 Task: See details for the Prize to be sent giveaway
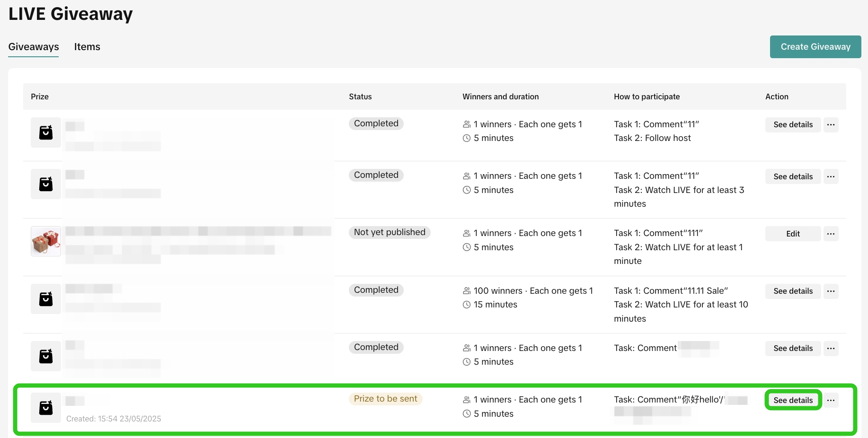(x=793, y=400)
